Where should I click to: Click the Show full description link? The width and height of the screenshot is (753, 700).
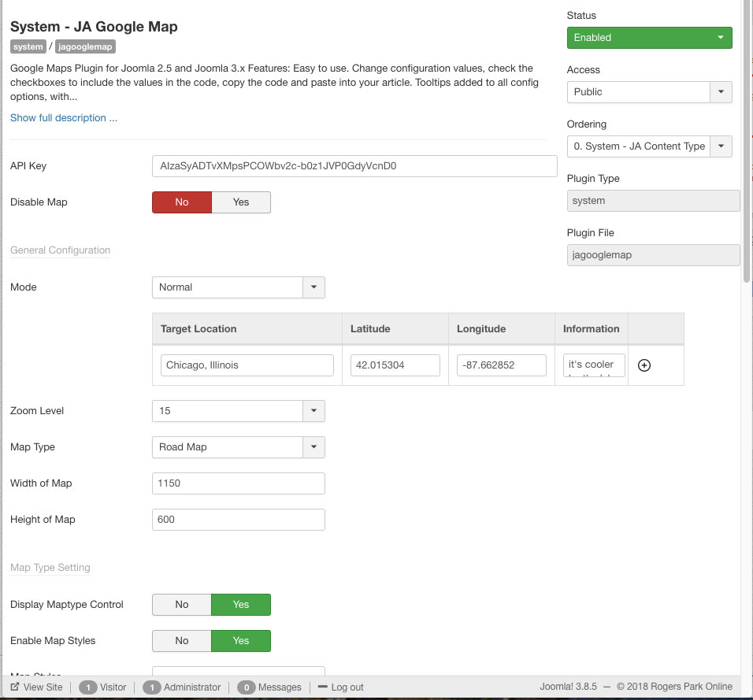(63, 117)
